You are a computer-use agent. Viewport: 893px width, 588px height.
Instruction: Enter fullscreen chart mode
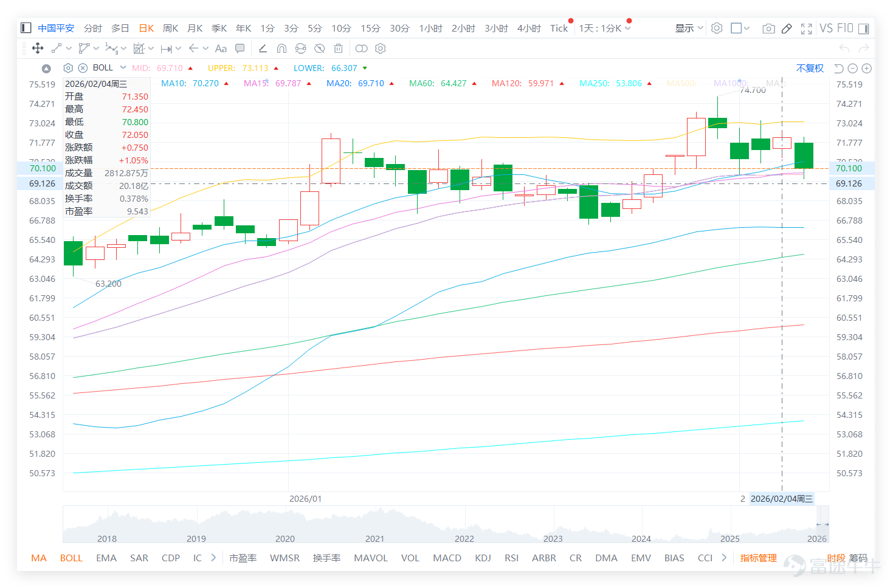point(806,29)
